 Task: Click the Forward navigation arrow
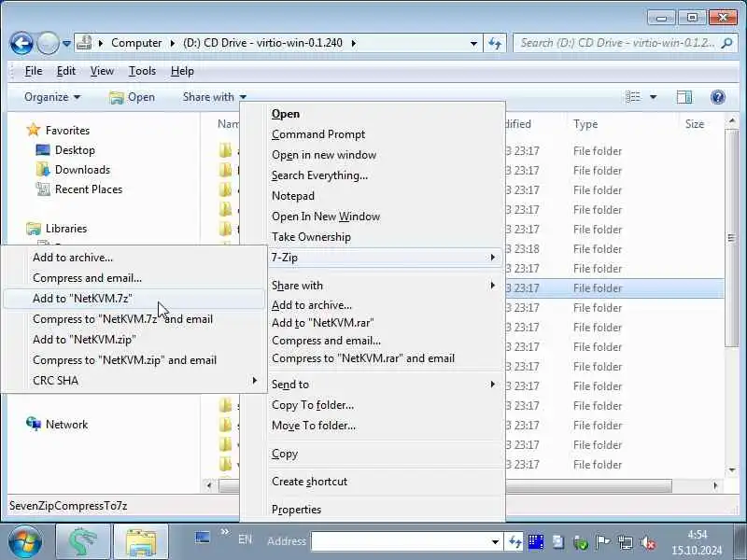[48, 43]
